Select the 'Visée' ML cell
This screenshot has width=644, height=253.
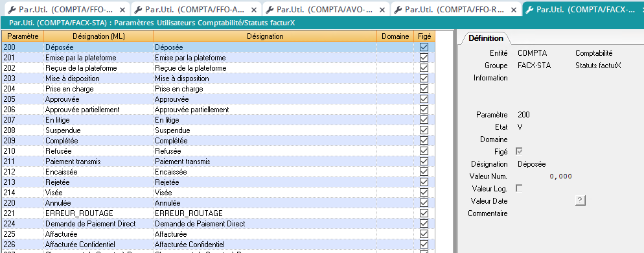(x=98, y=193)
